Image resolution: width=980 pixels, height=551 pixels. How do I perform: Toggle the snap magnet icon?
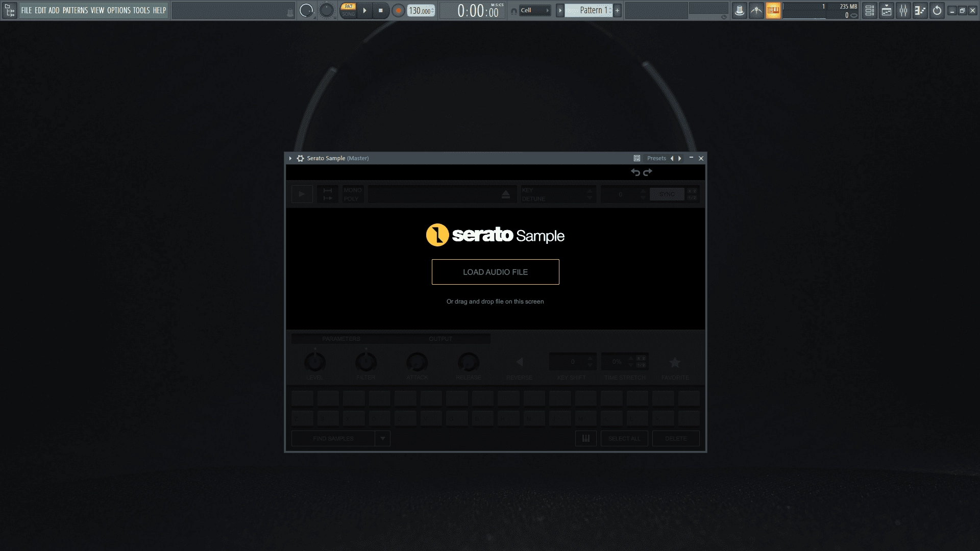pos(513,11)
